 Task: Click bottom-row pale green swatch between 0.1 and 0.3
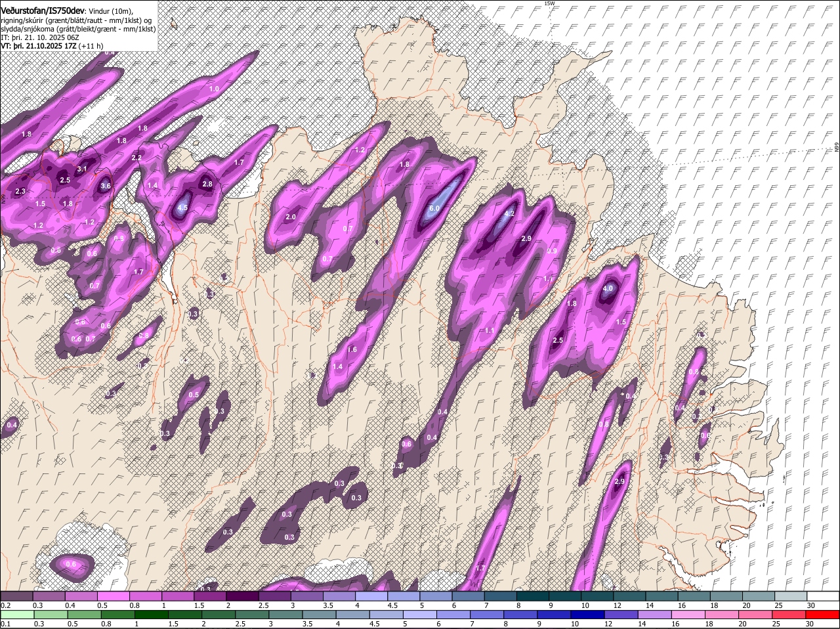(17, 615)
